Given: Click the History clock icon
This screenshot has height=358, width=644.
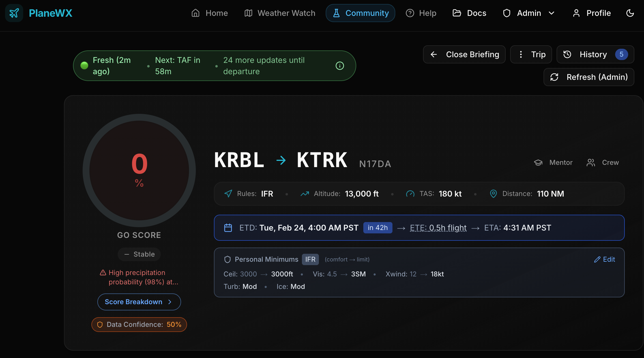Looking at the screenshot, I should pyautogui.click(x=568, y=54).
